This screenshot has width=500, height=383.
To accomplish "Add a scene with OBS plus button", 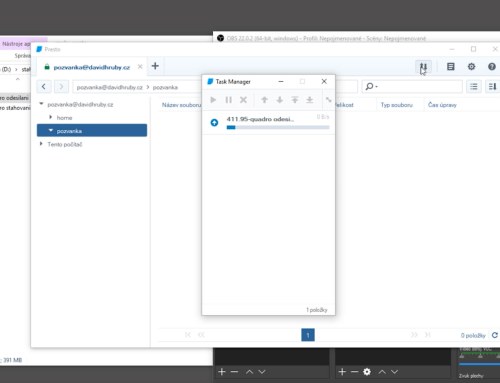I will (x=222, y=371).
